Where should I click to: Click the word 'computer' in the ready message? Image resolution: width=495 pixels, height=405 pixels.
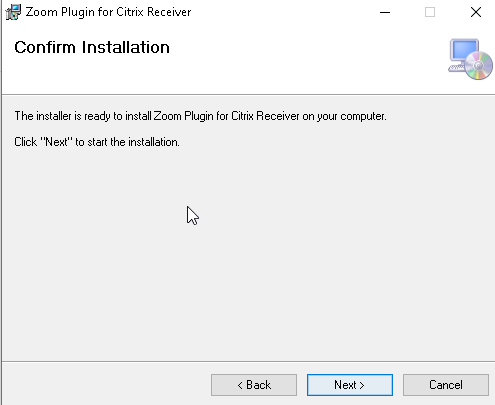tap(363, 117)
